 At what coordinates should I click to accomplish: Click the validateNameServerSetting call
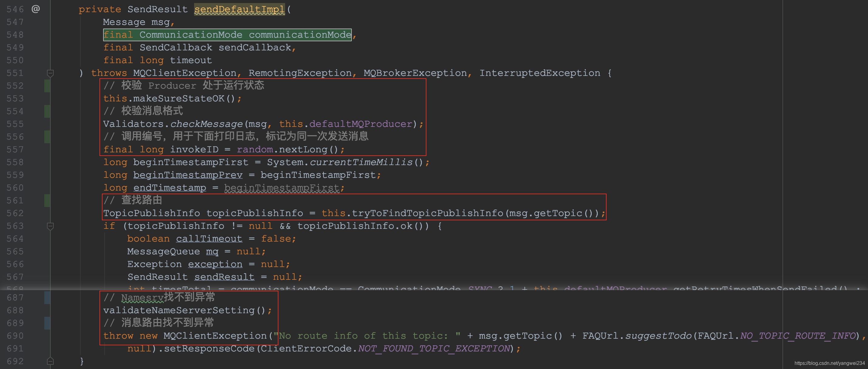(x=179, y=310)
